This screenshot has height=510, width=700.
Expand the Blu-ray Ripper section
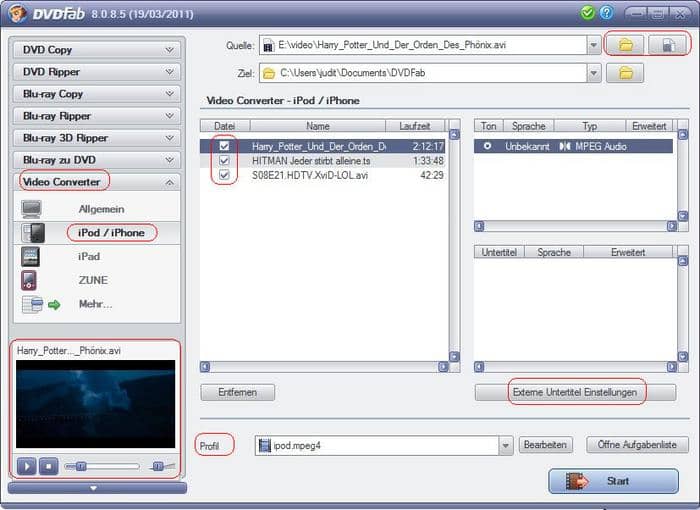97,116
